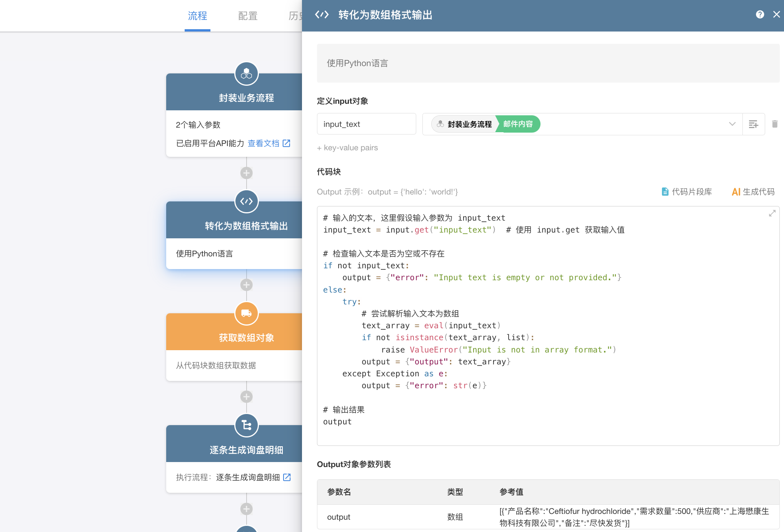784x532 pixels.
Task: Delete the input_text parameter with trash icon
Action: [x=775, y=124]
